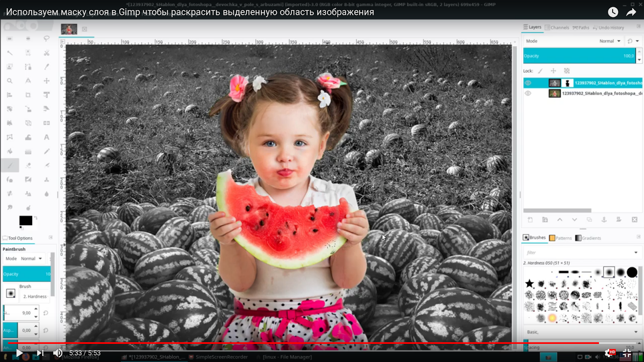644x362 pixels.
Task: Toggle lock pixels for the layer
Action: pos(540,71)
